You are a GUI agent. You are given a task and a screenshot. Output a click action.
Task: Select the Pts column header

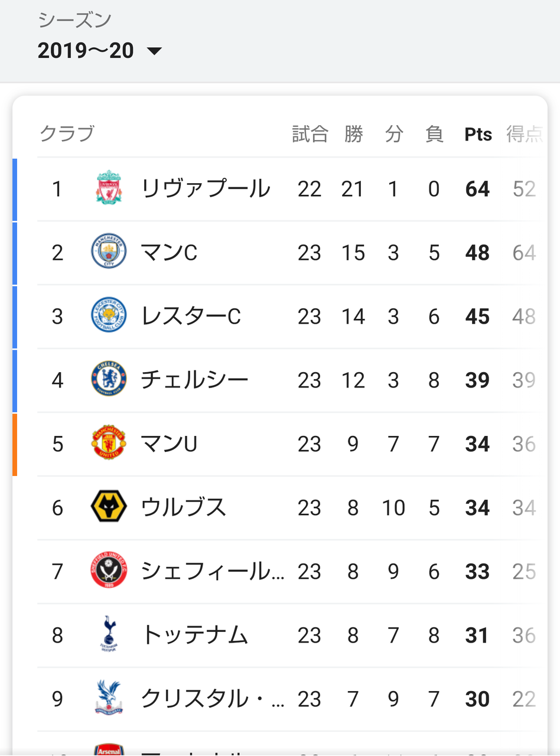point(478,135)
